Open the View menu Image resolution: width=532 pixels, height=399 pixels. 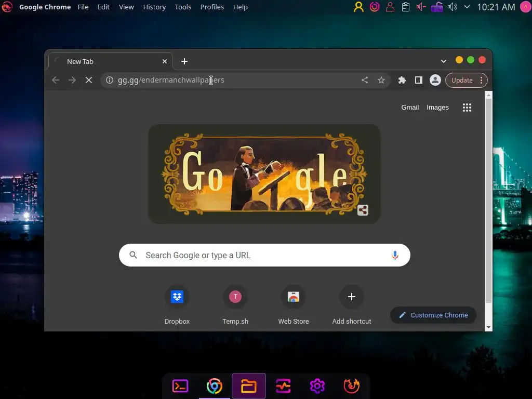pos(126,7)
